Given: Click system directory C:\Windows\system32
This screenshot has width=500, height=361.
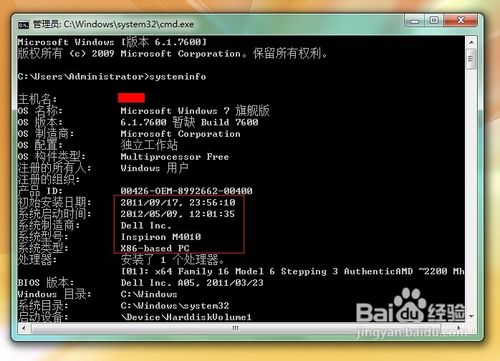Looking at the screenshot, I should 175,306.
